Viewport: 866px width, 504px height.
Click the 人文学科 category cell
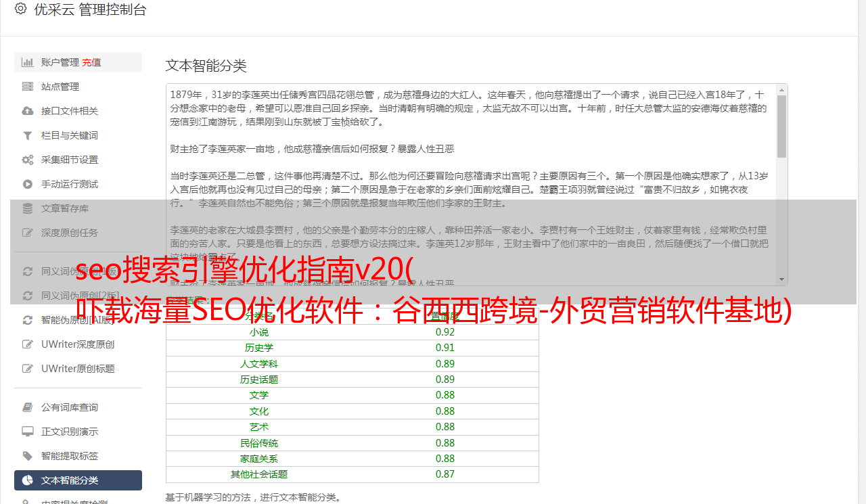[x=259, y=364]
